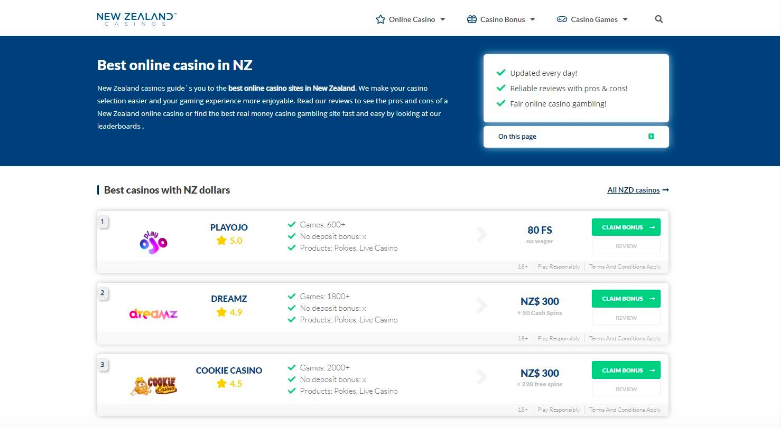Click the PlayOJO 5.0 star rating icon
Image resolution: width=781 pixels, height=427 pixels.
point(222,241)
